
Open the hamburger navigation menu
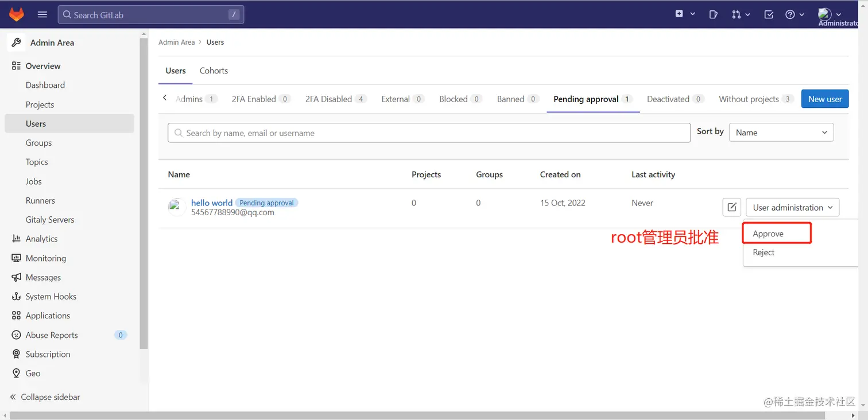click(42, 14)
